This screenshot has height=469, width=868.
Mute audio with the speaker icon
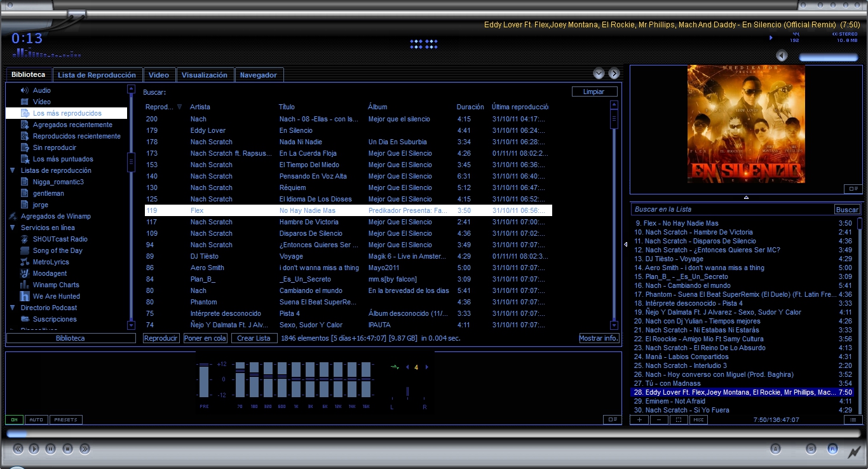pyautogui.click(x=782, y=56)
